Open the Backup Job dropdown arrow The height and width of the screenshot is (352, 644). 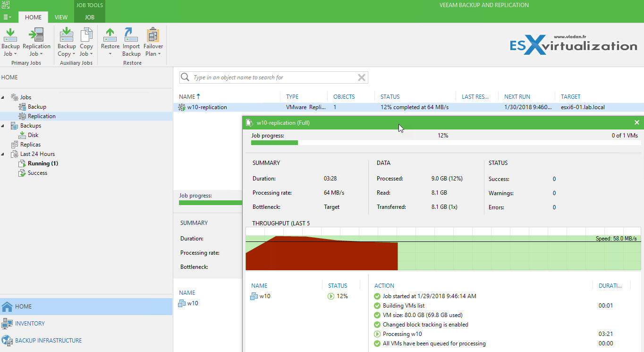(16, 54)
